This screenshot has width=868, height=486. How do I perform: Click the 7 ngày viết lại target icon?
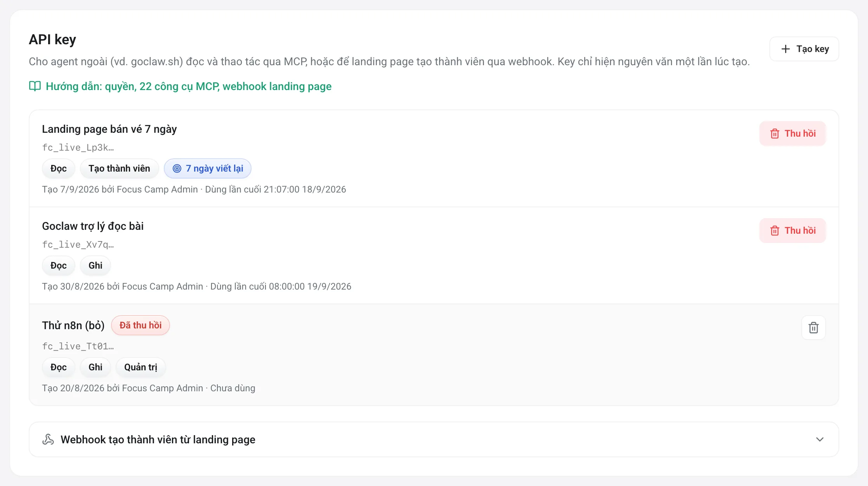pos(177,168)
